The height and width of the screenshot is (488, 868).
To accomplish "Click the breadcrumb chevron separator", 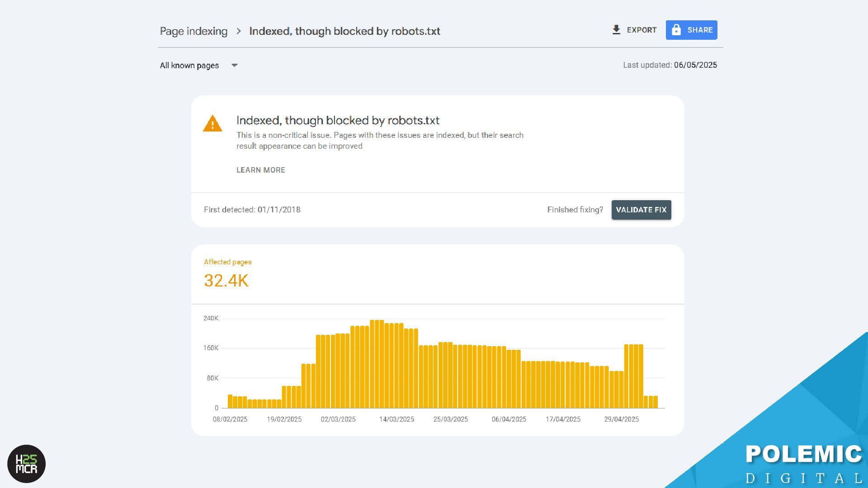I will tap(239, 31).
